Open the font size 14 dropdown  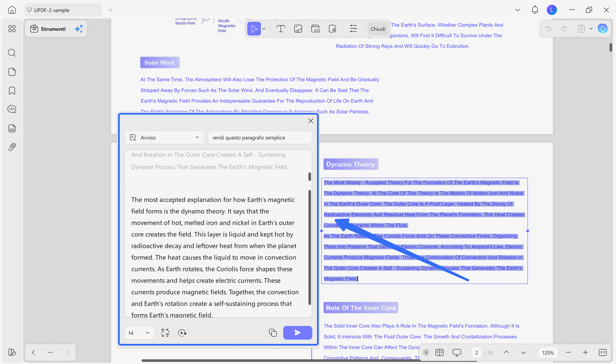(139, 333)
